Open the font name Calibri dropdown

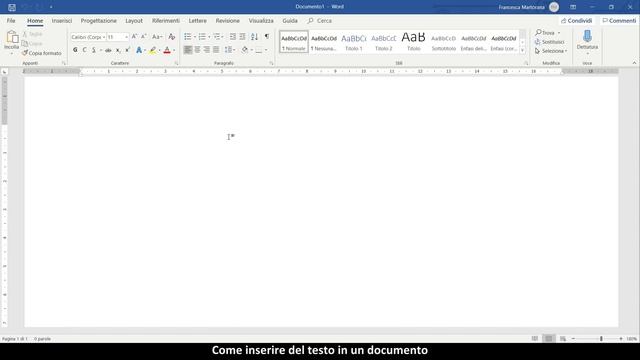104,37
